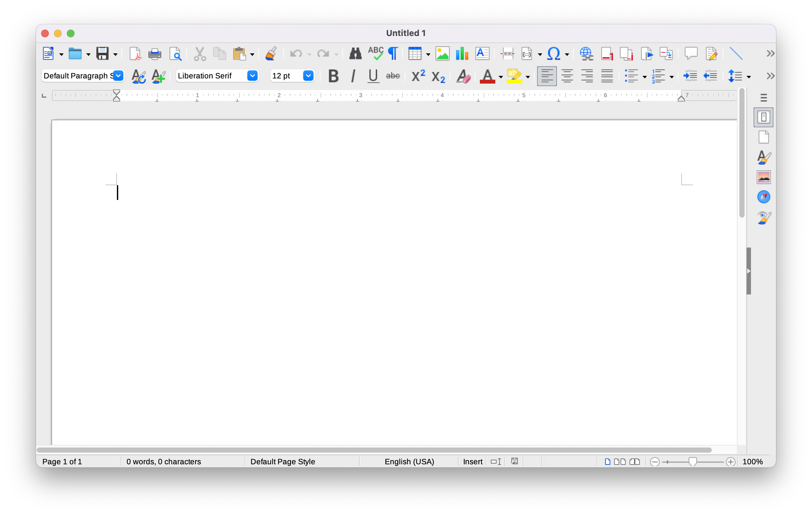Click the Insert Chart icon
Image resolution: width=812 pixels, height=515 pixels.
[462, 54]
